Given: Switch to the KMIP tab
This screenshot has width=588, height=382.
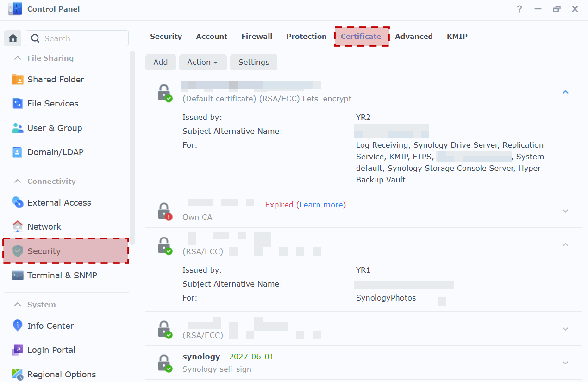Looking at the screenshot, I should pyautogui.click(x=457, y=36).
